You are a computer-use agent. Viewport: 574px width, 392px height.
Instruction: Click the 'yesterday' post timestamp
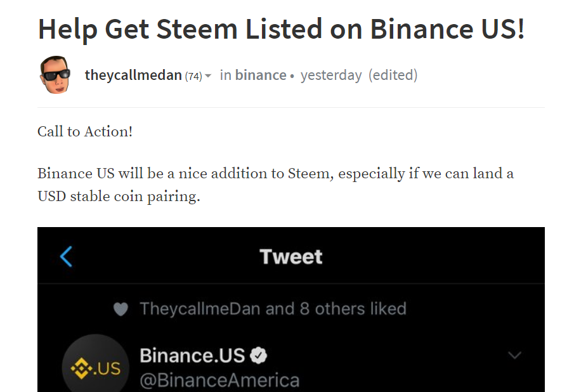[x=331, y=75]
